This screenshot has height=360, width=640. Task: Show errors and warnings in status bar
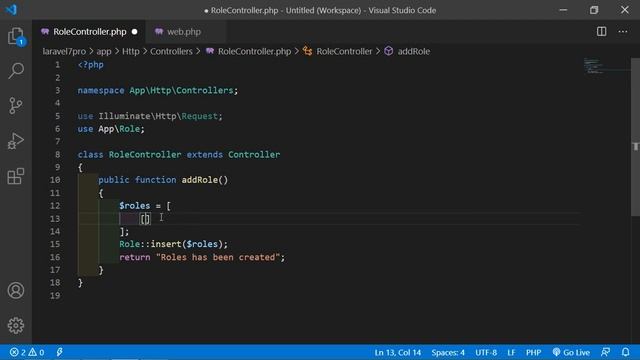(x=27, y=352)
